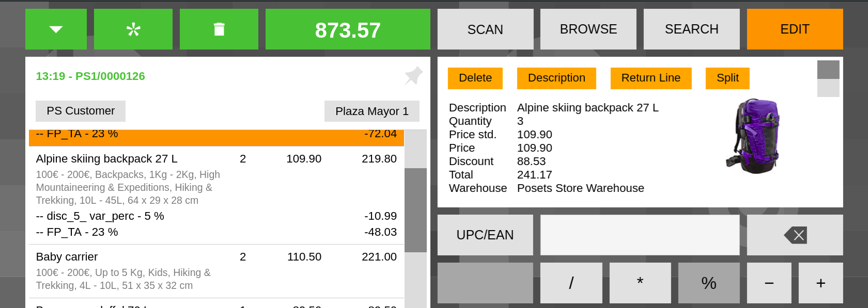This screenshot has width=868, height=308.
Task: Click the trash delete ticket icon
Action: pyautogui.click(x=219, y=29)
